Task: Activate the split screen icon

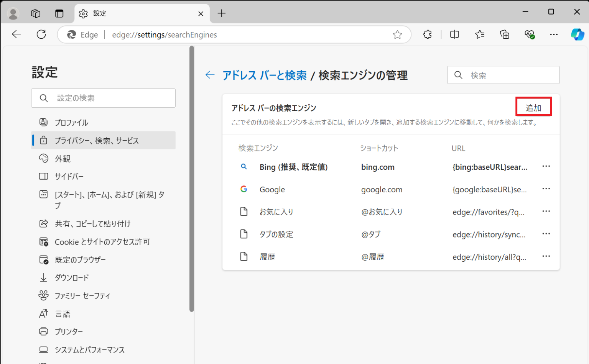Action: click(x=454, y=34)
